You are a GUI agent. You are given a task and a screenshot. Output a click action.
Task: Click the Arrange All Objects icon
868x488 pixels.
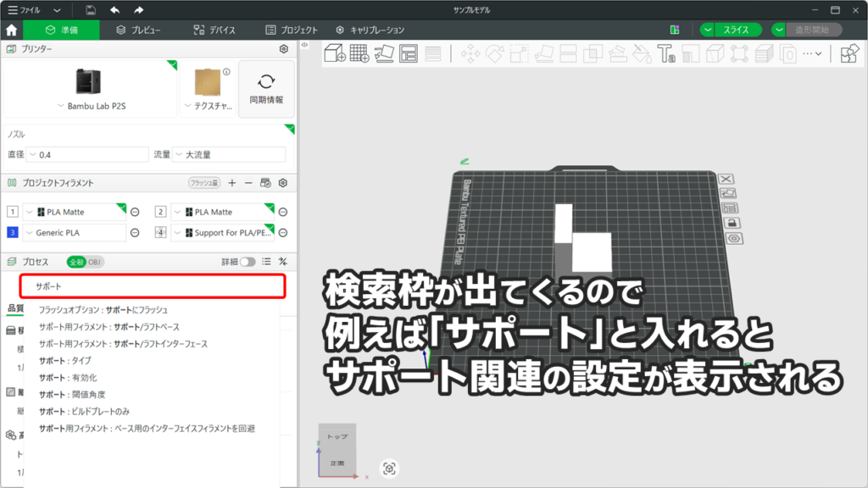(409, 54)
